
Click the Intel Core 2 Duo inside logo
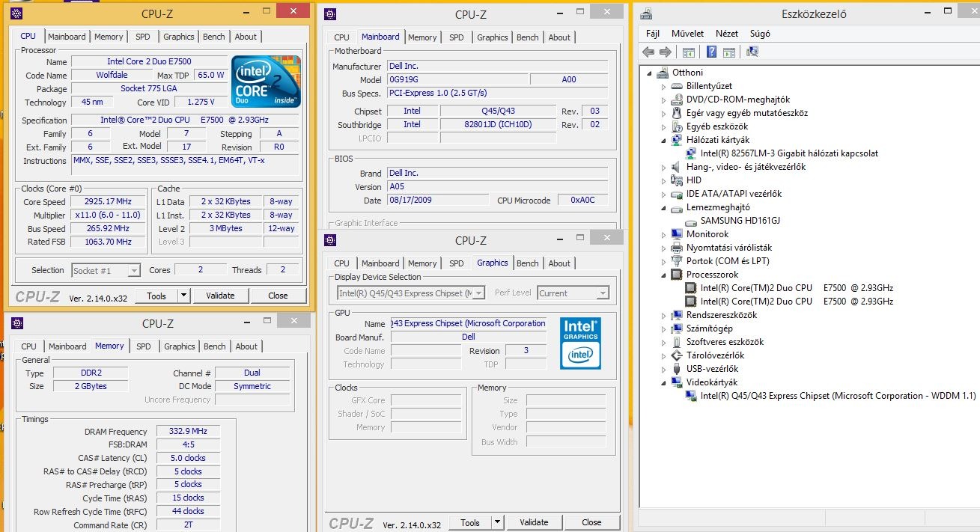click(266, 82)
